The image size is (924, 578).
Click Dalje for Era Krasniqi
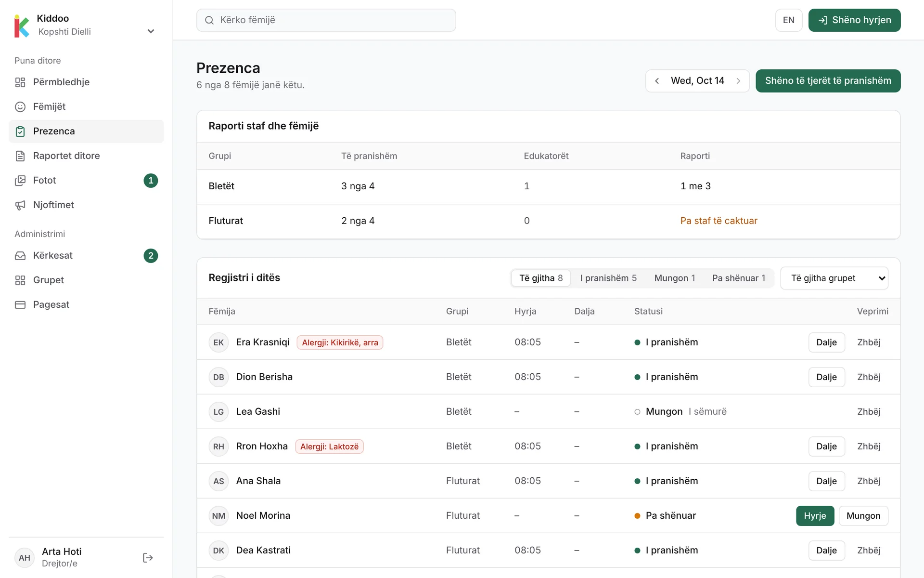click(826, 342)
